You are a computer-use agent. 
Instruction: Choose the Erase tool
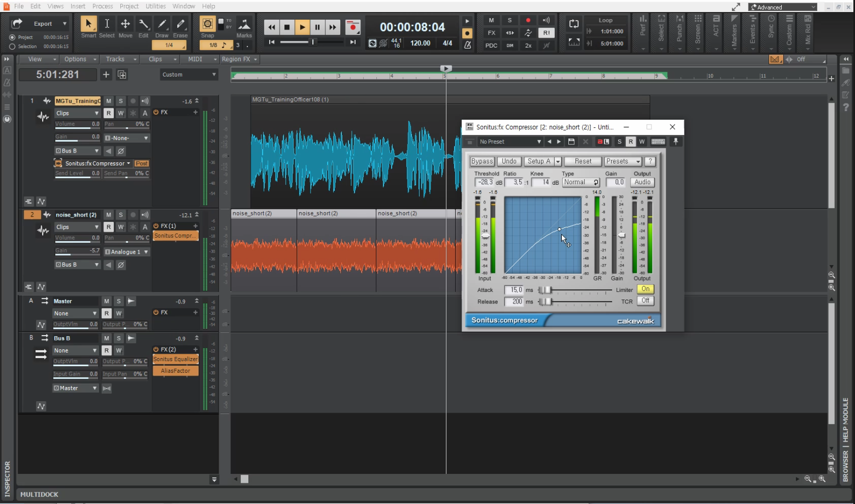pos(181,24)
